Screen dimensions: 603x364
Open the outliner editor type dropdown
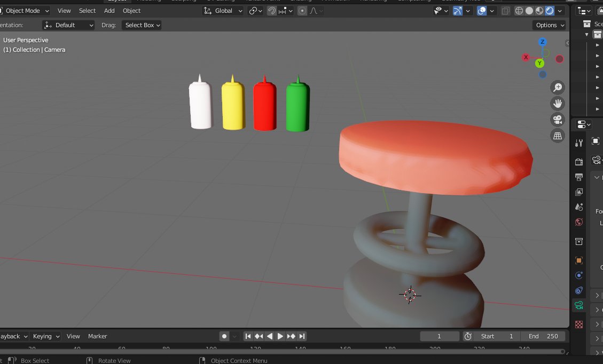pos(584,11)
